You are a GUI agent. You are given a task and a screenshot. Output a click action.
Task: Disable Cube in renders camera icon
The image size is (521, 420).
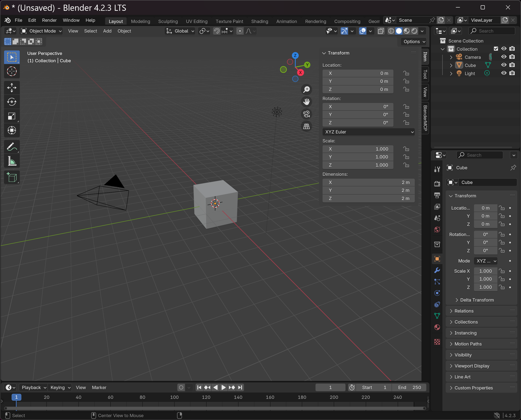point(512,65)
